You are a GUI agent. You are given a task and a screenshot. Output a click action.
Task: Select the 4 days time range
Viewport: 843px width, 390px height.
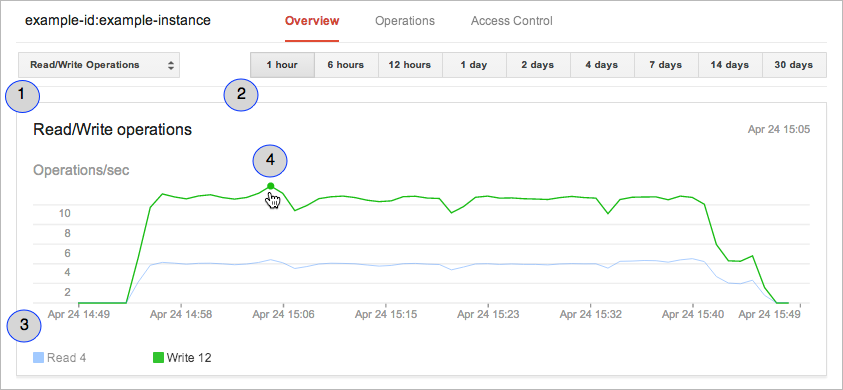pyautogui.click(x=602, y=65)
